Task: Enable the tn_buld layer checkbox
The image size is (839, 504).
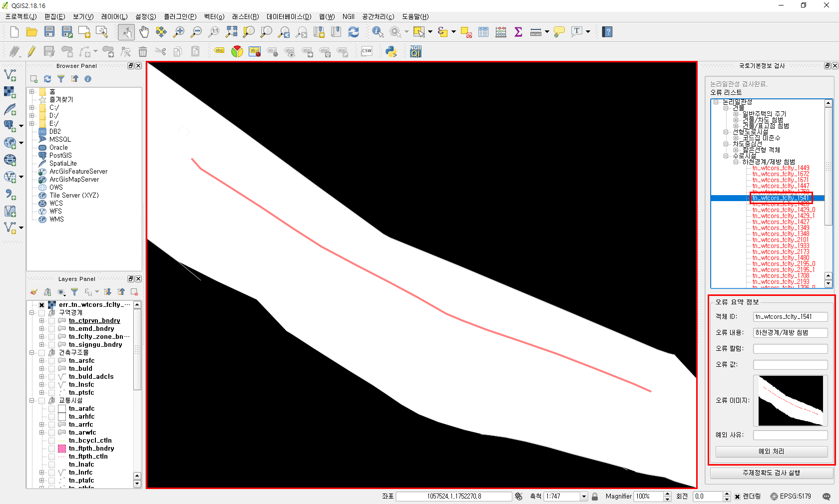Action: (x=52, y=369)
